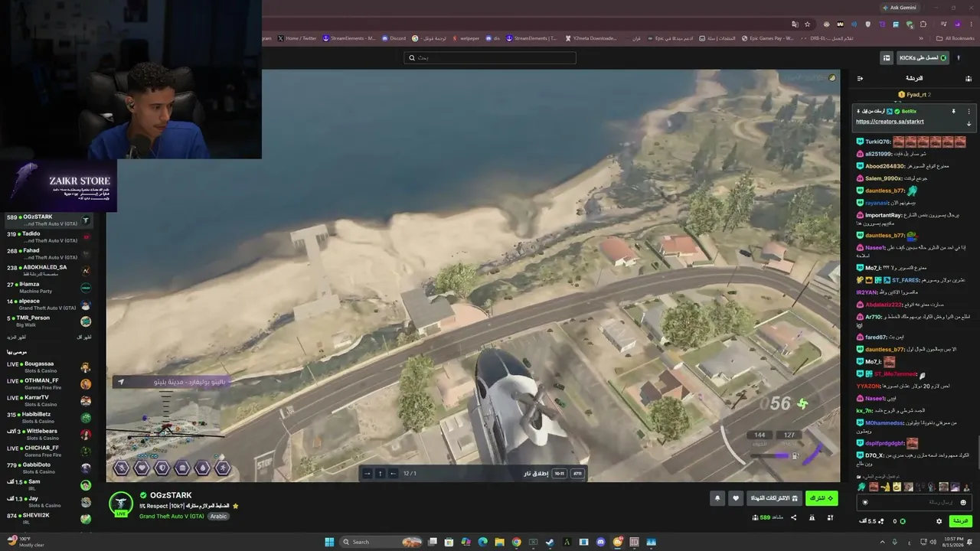980x551 pixels.
Task: Open Steam from the taskbar
Action: tap(550, 542)
